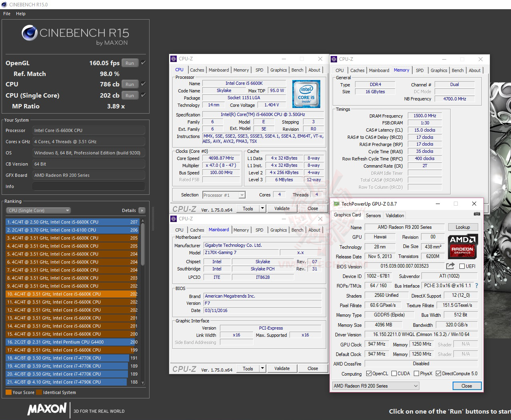Toggle the OpenCL computing checkbox
The width and height of the screenshot is (511, 420).
click(369, 374)
